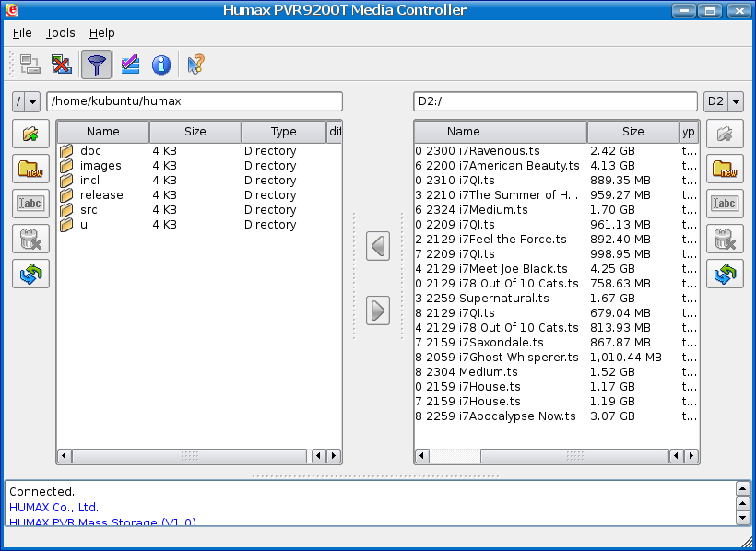This screenshot has width=756, height=551.
Task: Click the Disconnect toolbar icon with red X
Action: (62, 64)
